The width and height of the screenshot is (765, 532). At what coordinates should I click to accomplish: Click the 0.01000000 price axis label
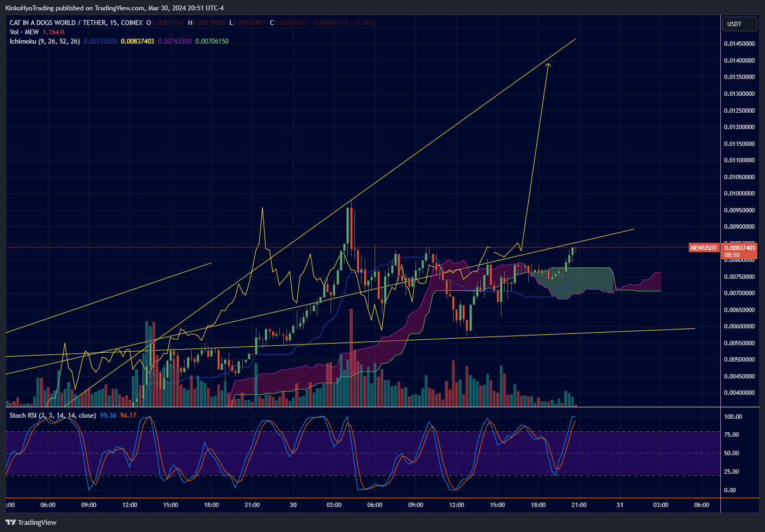click(x=739, y=193)
